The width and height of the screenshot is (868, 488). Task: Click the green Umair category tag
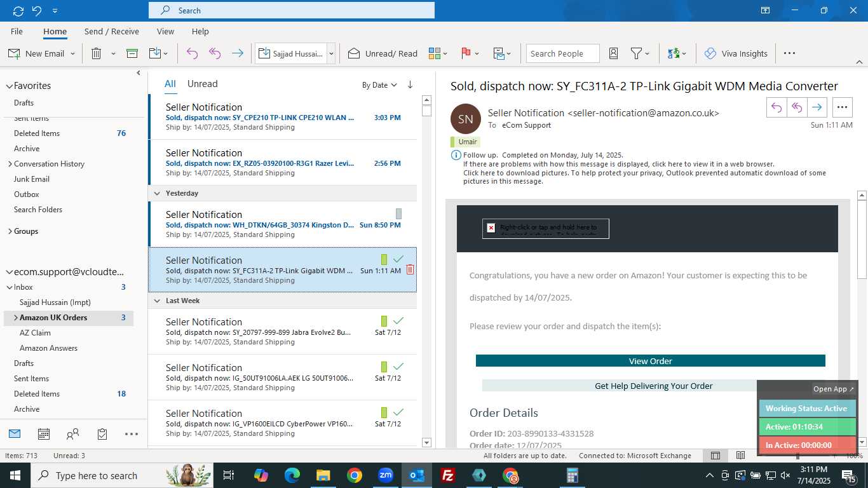(x=465, y=142)
